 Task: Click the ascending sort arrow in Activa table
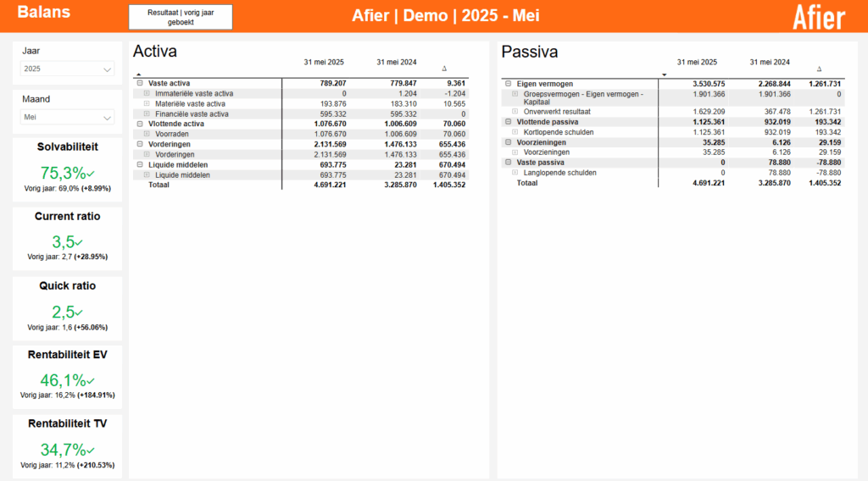pos(139,75)
